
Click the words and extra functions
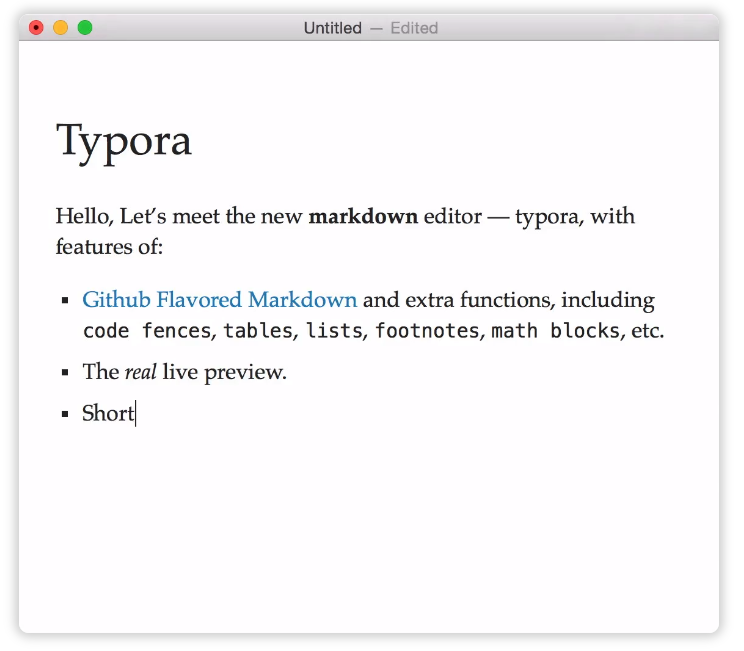click(458, 300)
